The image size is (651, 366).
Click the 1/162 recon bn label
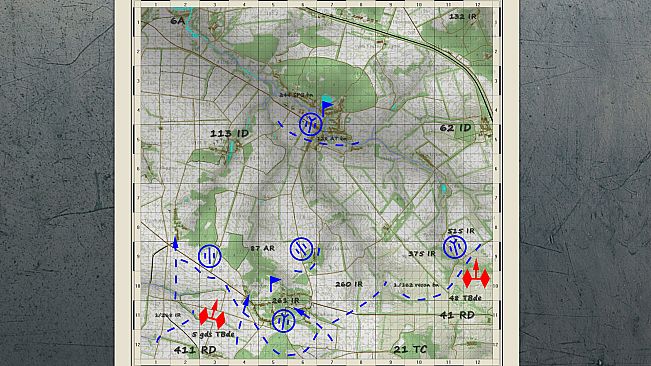pyautogui.click(x=416, y=285)
